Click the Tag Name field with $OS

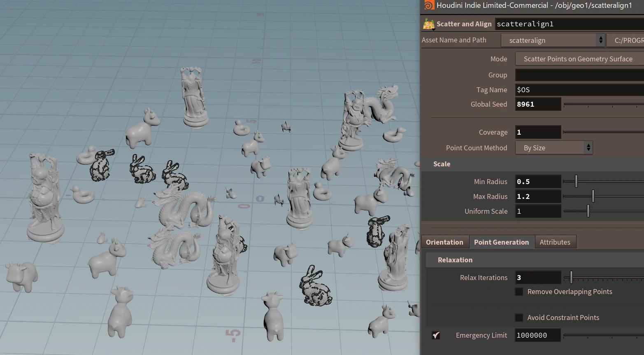pyautogui.click(x=579, y=90)
